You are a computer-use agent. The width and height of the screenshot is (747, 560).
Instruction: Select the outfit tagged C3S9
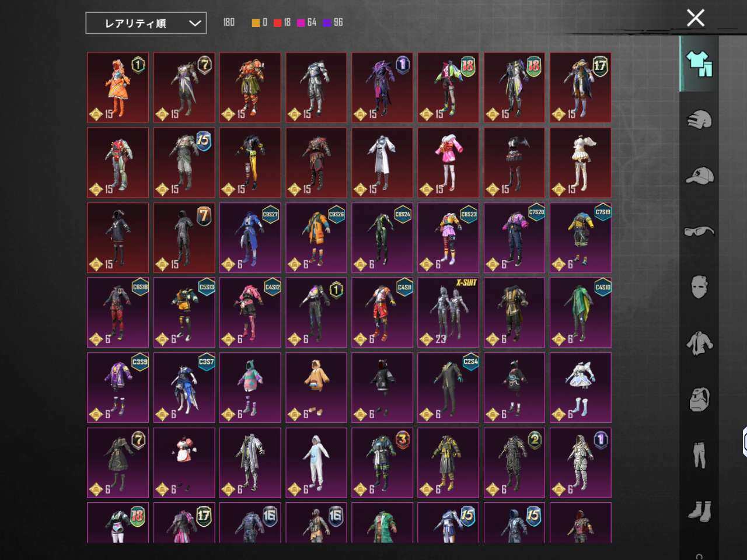click(x=118, y=388)
